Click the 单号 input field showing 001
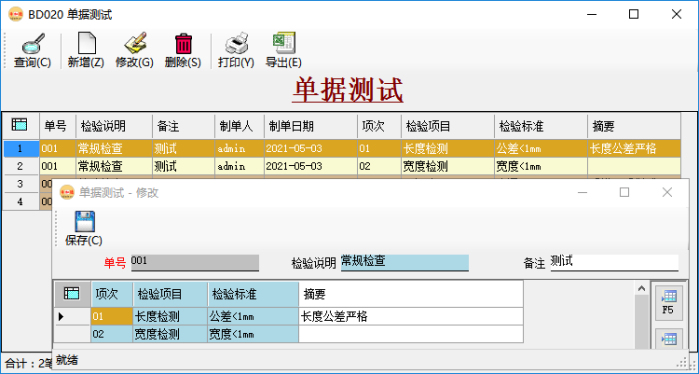This screenshot has width=699, height=374. tap(195, 262)
